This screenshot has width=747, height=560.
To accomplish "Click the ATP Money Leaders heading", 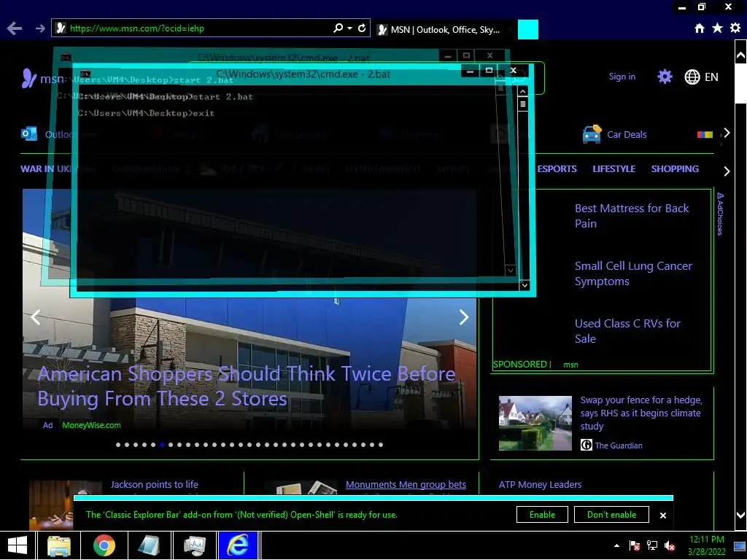I will click(x=540, y=484).
